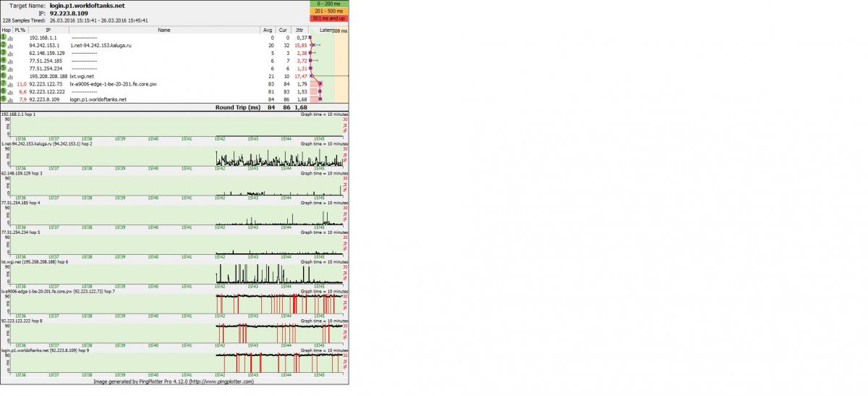Click the IP column header
Image resolution: width=868 pixels, height=396 pixels.
point(48,30)
